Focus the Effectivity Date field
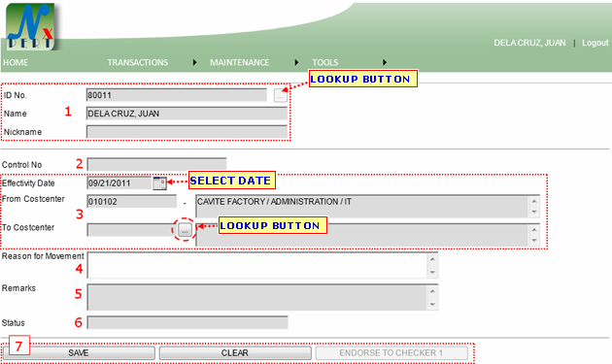The width and height of the screenshot is (612, 364). pos(119,183)
